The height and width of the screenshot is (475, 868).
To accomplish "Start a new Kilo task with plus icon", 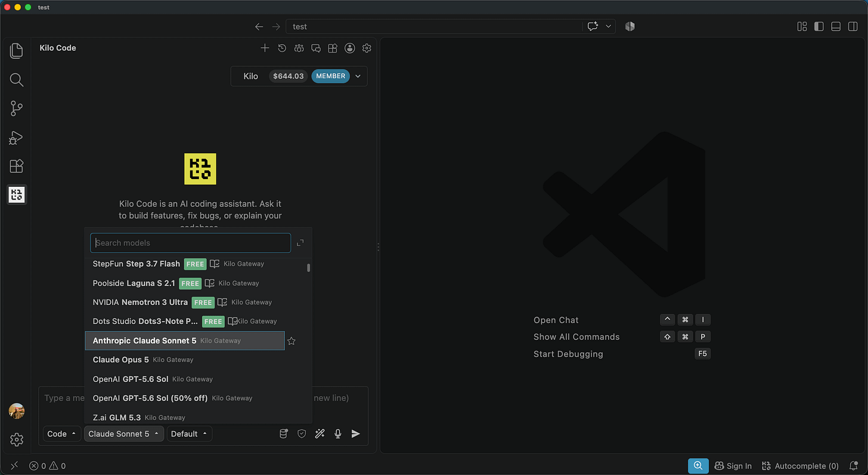I will coord(265,48).
